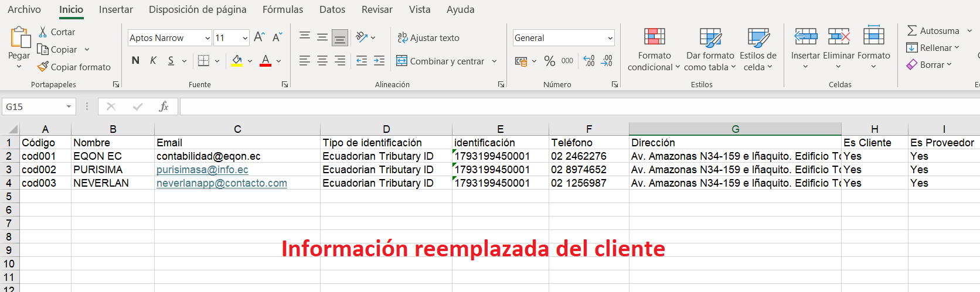Select row 4 header
The height and width of the screenshot is (292, 980).
click(x=9, y=183)
